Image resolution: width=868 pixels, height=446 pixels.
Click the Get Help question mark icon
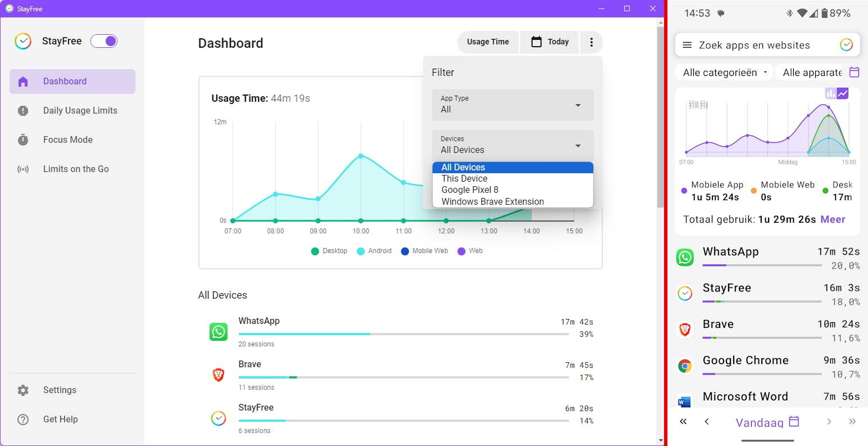[x=23, y=420]
